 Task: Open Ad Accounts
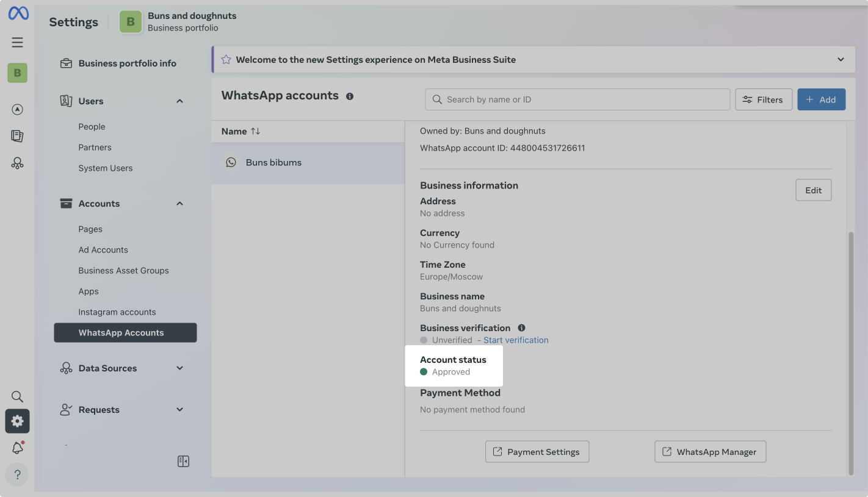click(103, 250)
